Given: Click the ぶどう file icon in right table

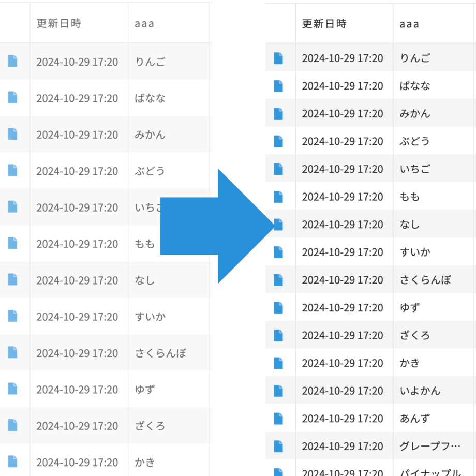Looking at the screenshot, I should pyautogui.click(x=278, y=141).
